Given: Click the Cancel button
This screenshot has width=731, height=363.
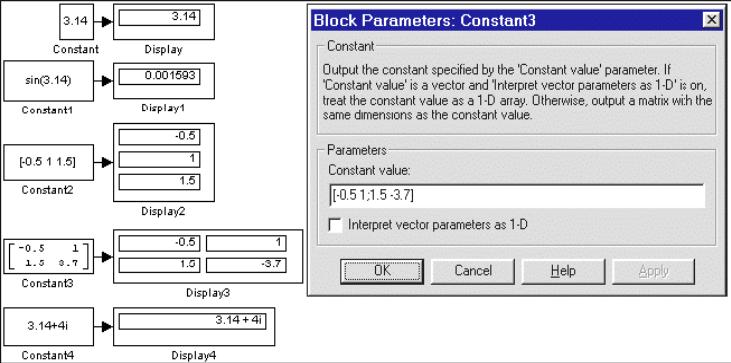Looking at the screenshot, I should (473, 271).
